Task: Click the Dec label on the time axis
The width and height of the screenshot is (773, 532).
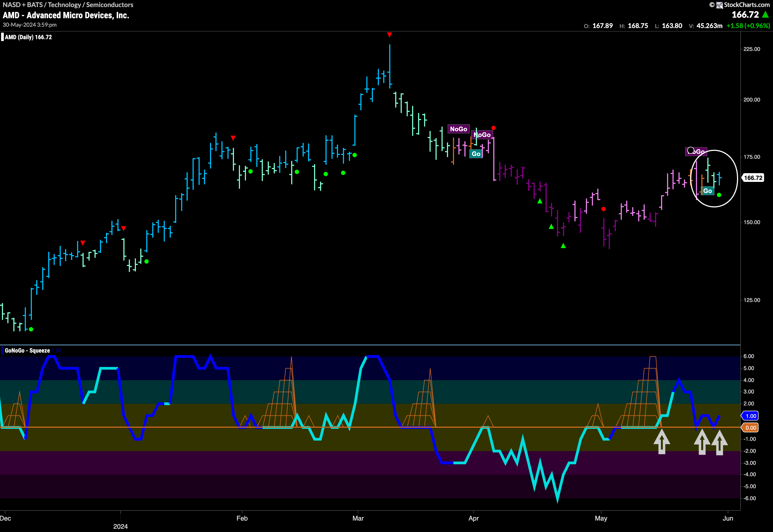Action: [x=6, y=518]
